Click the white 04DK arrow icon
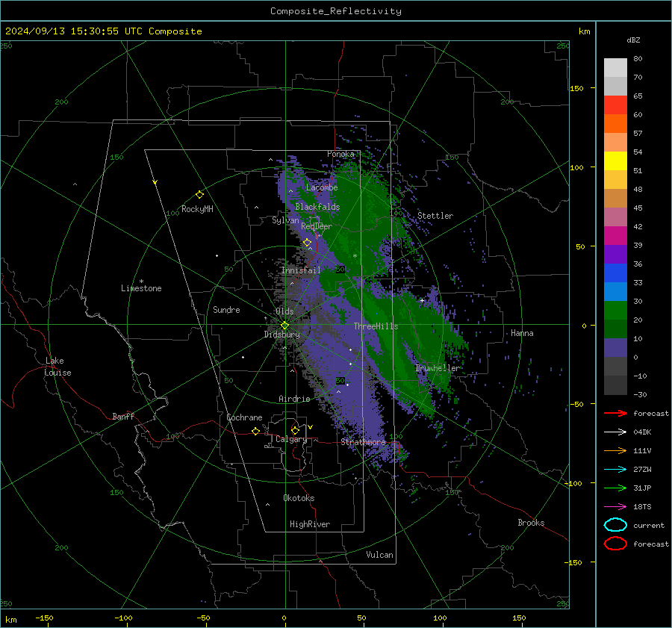Screen dimensions: 672x628 pyautogui.click(x=615, y=432)
